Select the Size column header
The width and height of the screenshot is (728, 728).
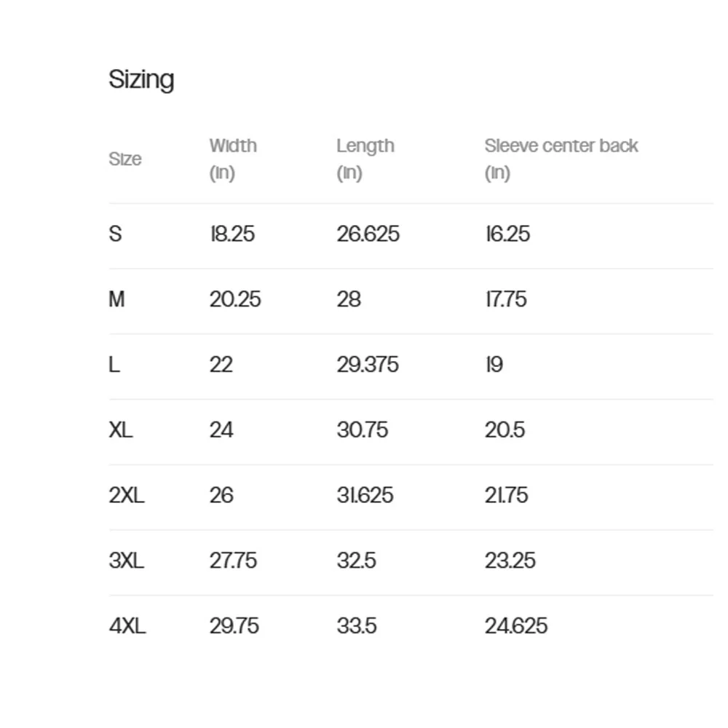[125, 159]
